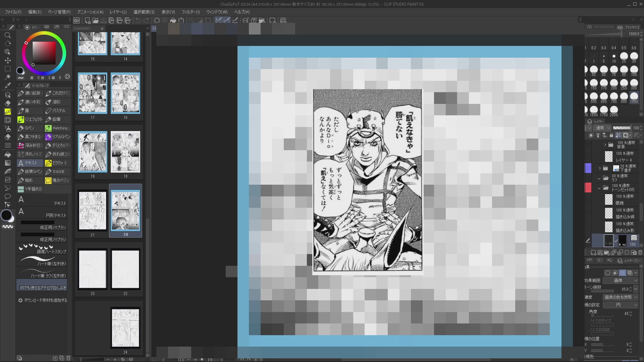Click the Export as JPG toolbar icon
Screen dimensions: 644x362
(x=111, y=20)
